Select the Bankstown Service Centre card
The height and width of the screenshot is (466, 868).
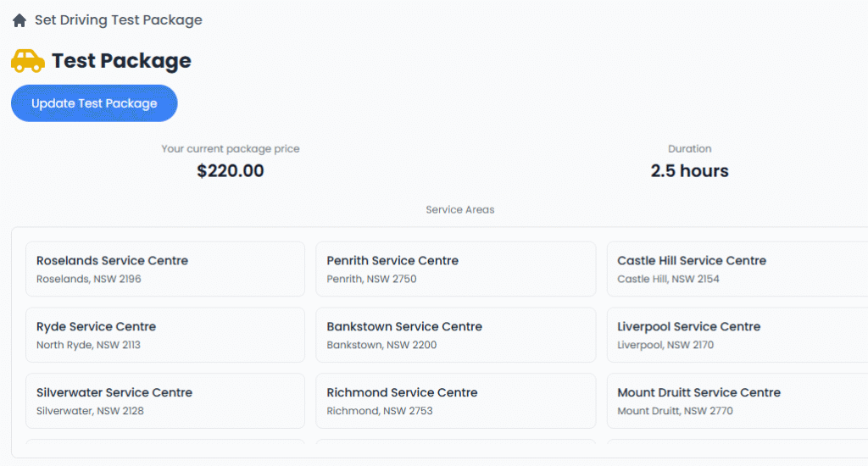pos(455,335)
